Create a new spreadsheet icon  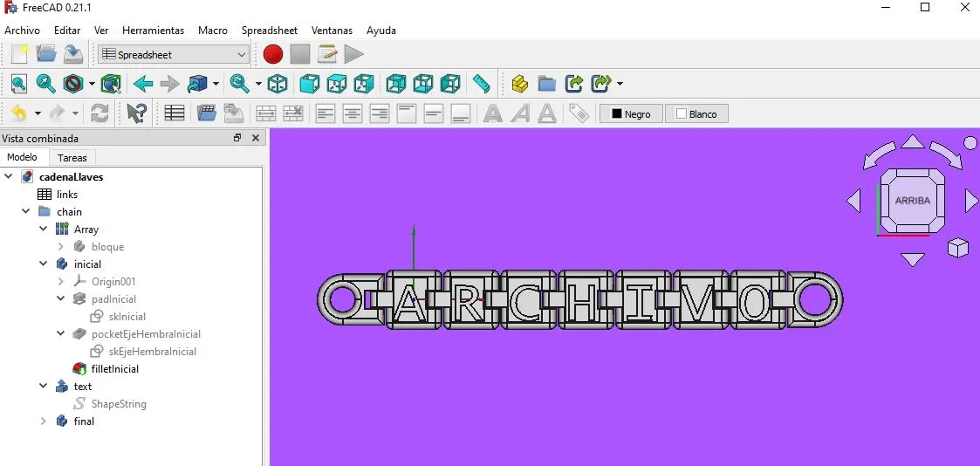[x=174, y=113]
